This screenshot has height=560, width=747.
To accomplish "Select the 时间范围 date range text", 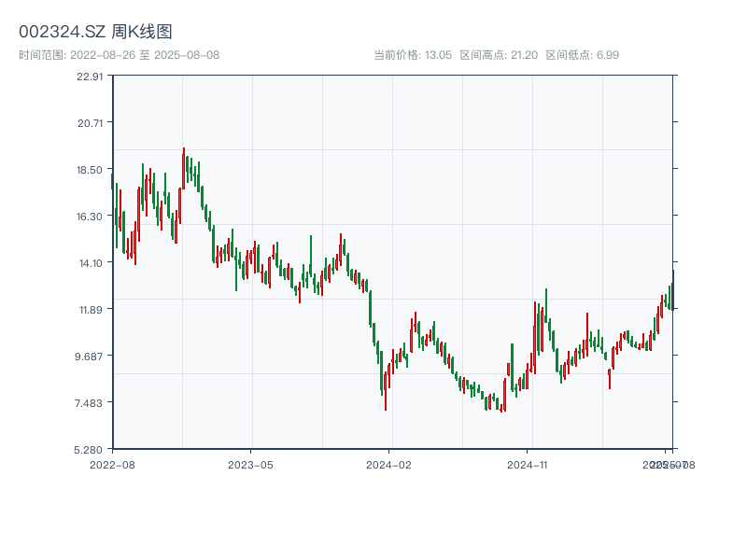I will point(119,55).
